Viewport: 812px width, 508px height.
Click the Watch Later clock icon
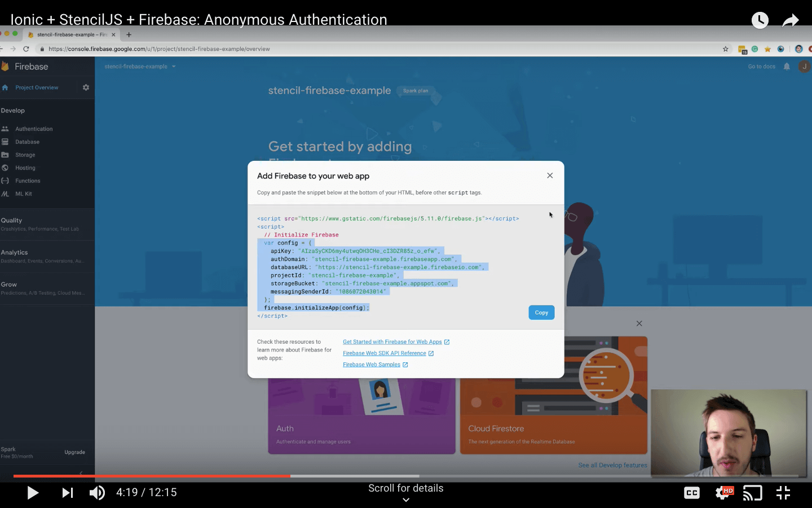pyautogui.click(x=760, y=20)
